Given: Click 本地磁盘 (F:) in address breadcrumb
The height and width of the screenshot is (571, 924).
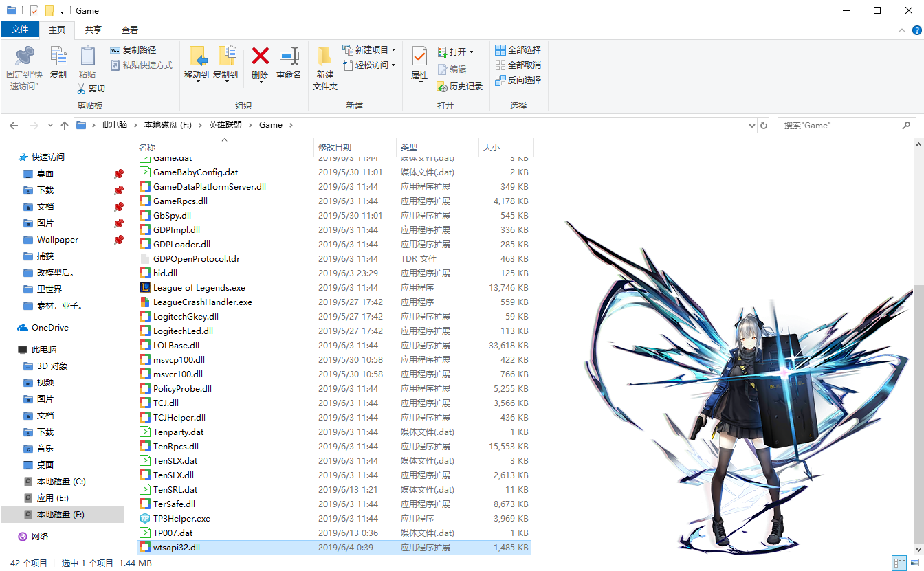Looking at the screenshot, I should click(168, 125).
